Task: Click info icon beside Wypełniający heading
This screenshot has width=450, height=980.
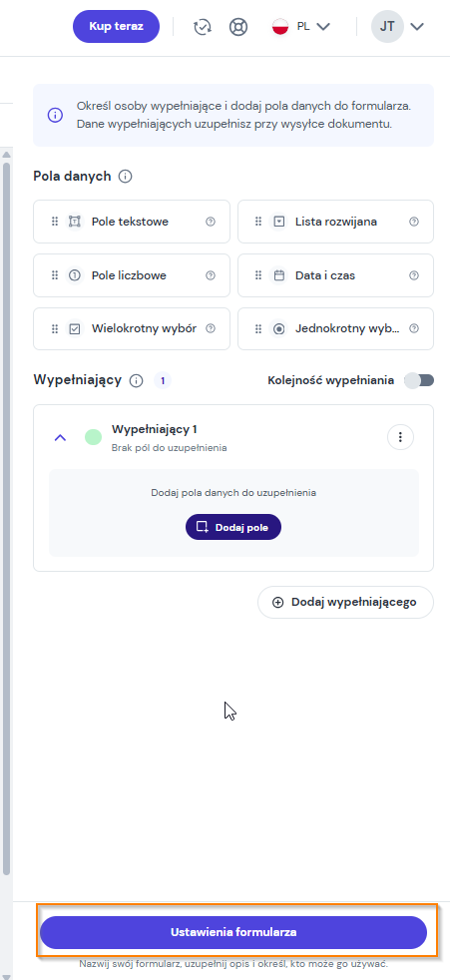Action: click(x=137, y=380)
